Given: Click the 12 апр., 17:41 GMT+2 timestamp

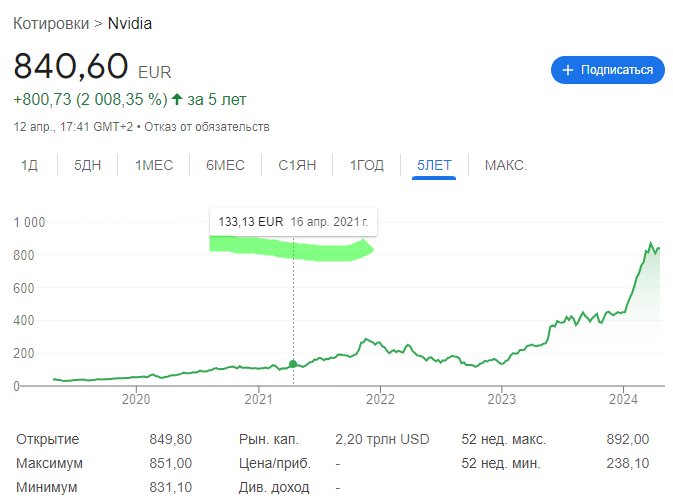Looking at the screenshot, I should pos(73,127).
